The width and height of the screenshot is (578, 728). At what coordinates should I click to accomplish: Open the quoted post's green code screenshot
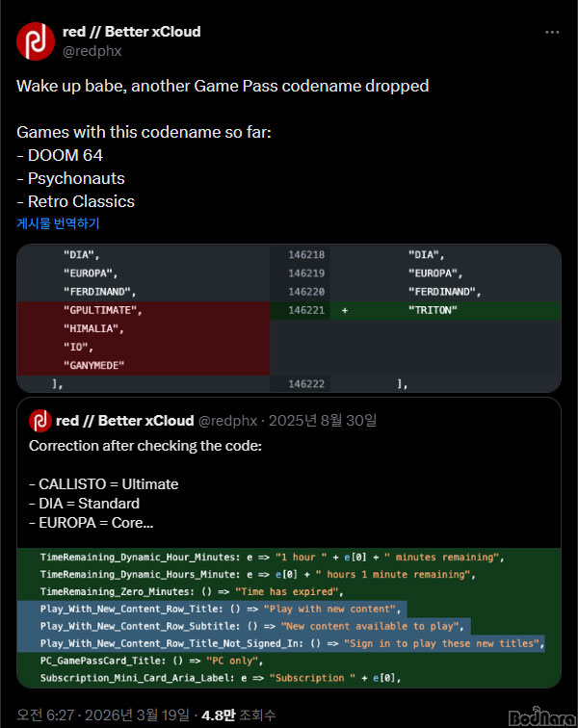click(x=289, y=616)
